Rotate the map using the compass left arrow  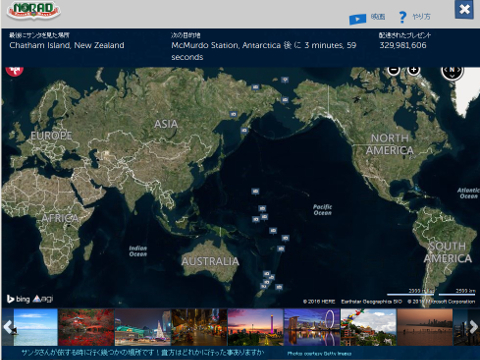coord(445,70)
